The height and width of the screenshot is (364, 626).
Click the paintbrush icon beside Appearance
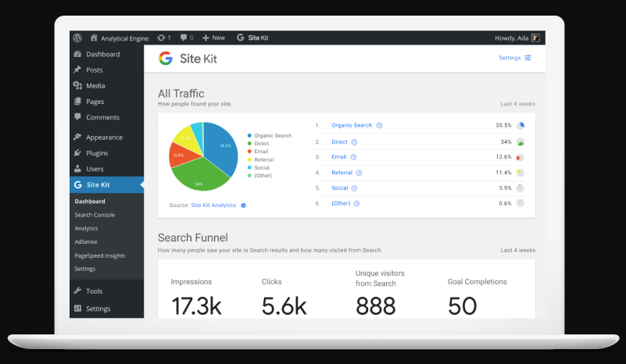[77, 137]
